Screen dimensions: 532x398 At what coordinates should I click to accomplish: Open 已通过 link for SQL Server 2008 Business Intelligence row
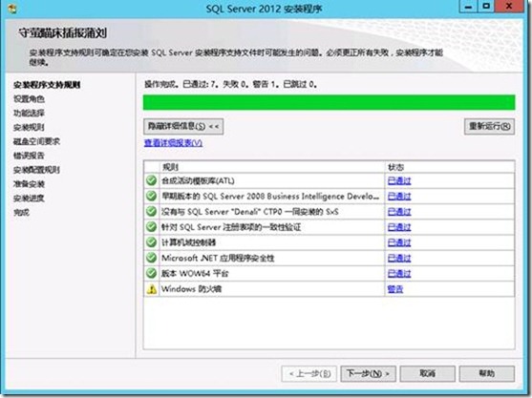[399, 197]
